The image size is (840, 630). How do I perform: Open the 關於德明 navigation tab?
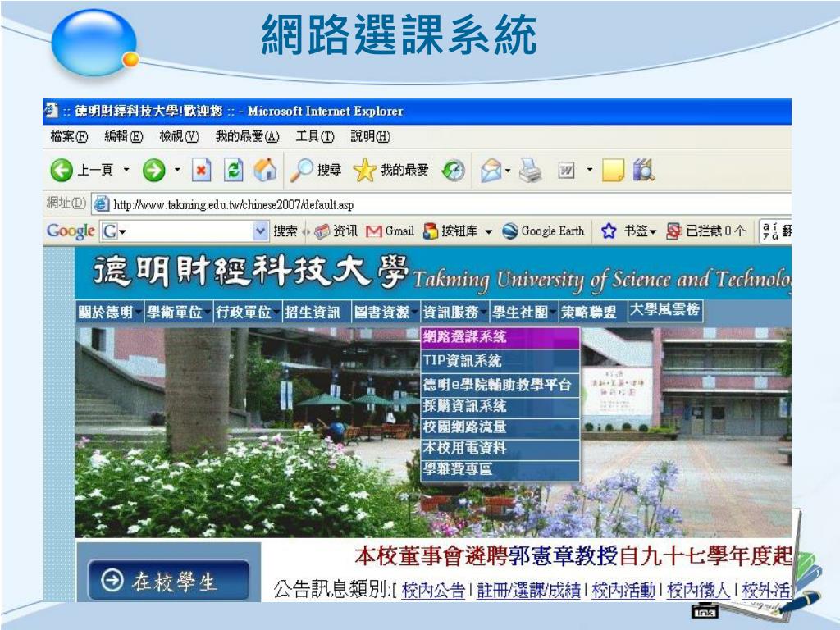(x=109, y=312)
